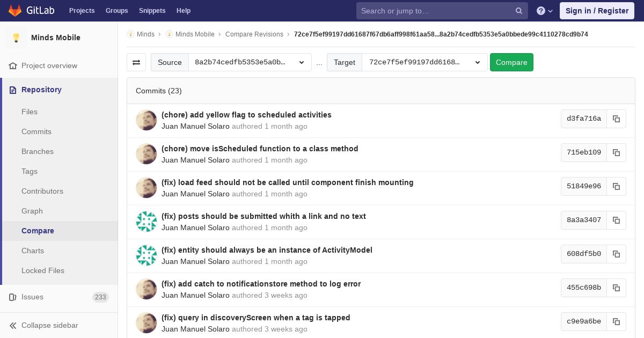Open Issues in sidebar
The height and width of the screenshot is (338, 644).
point(59,297)
